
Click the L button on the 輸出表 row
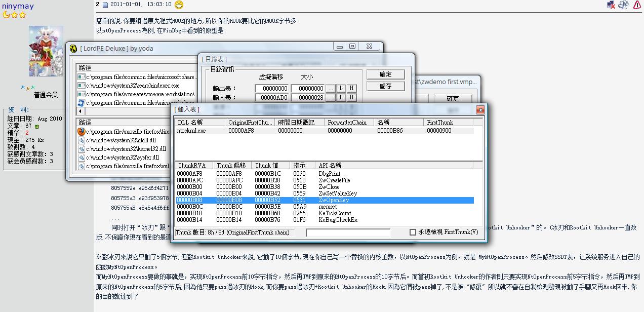coord(341,88)
